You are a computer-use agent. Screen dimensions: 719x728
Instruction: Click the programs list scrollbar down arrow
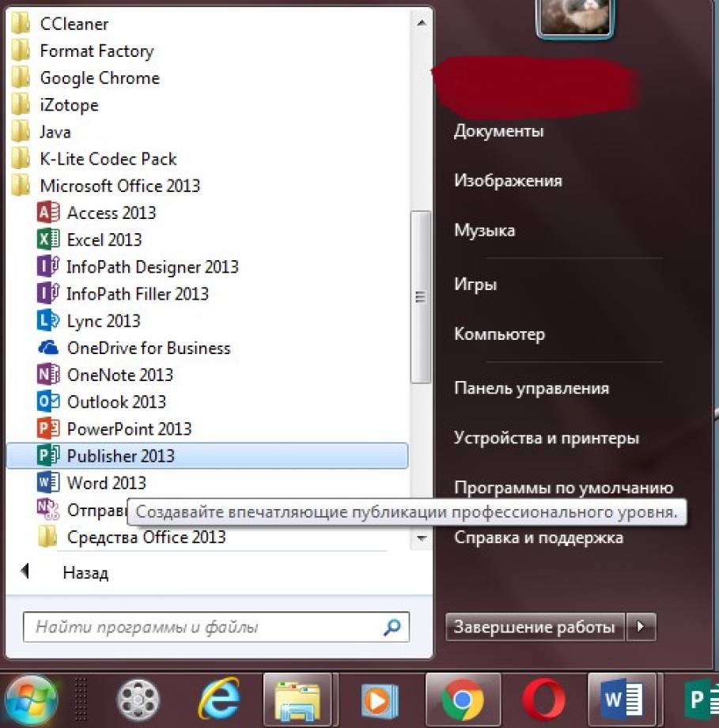[422, 539]
